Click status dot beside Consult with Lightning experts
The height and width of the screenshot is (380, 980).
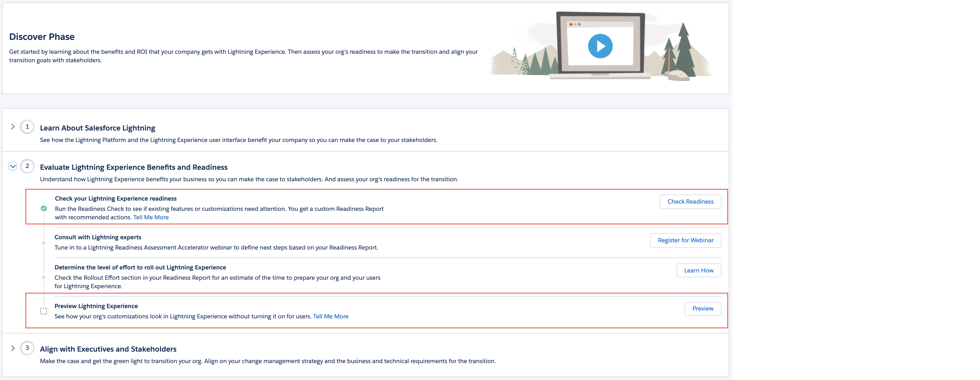43,243
